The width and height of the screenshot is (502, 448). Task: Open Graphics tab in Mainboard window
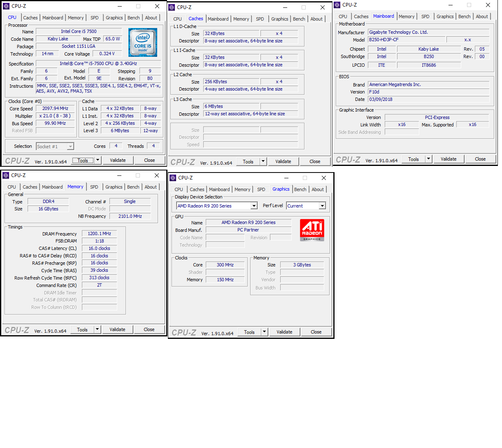445,16
